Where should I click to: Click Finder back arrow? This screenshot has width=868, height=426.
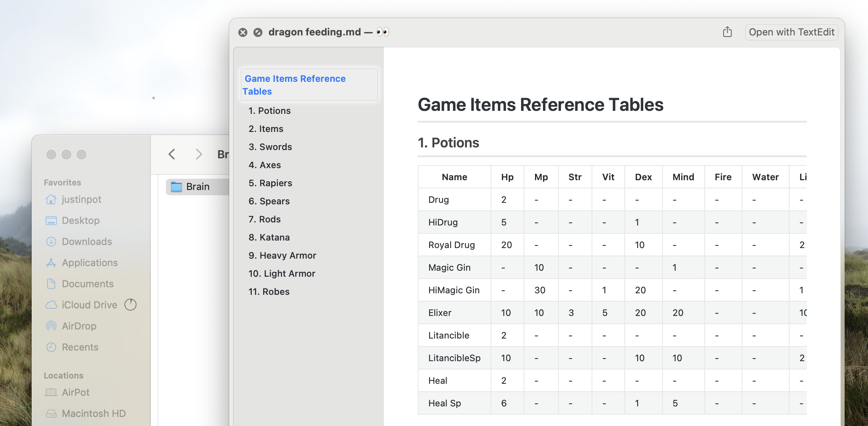(172, 154)
